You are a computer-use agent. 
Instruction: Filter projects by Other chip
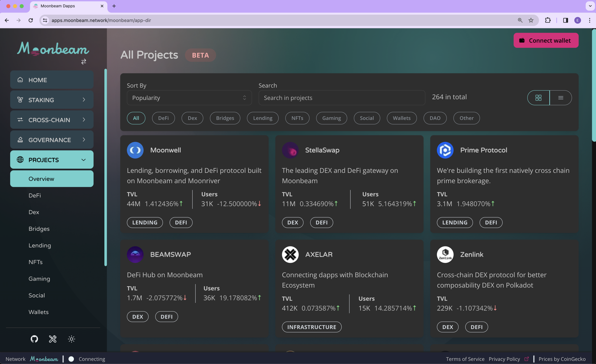click(x=466, y=118)
